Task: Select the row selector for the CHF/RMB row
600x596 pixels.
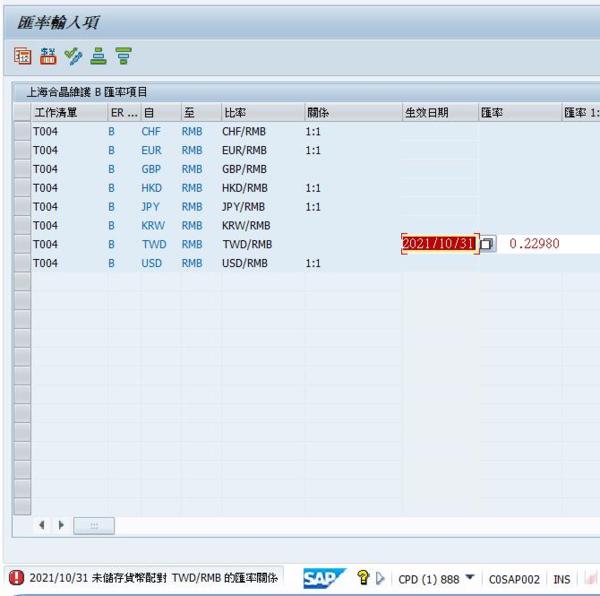Action: [x=21, y=131]
